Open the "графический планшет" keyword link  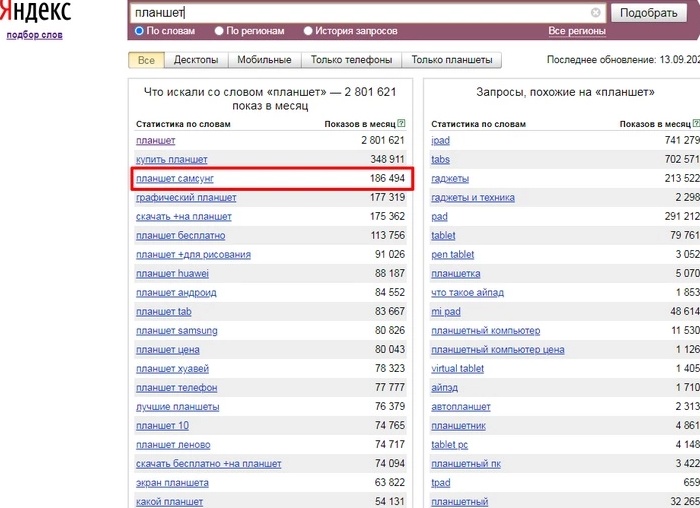186,197
